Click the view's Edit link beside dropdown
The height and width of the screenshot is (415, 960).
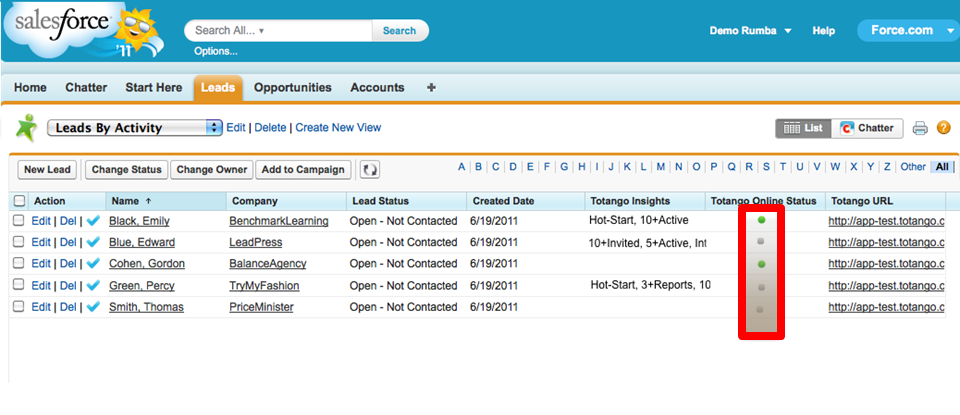pyautogui.click(x=236, y=127)
